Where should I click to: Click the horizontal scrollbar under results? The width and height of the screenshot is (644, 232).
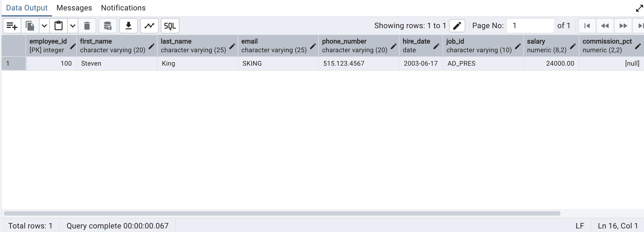pos(282,213)
